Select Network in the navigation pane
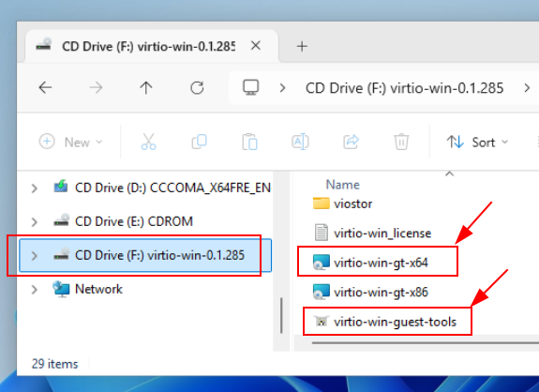Screen dimensions: 539x392 coord(98,289)
